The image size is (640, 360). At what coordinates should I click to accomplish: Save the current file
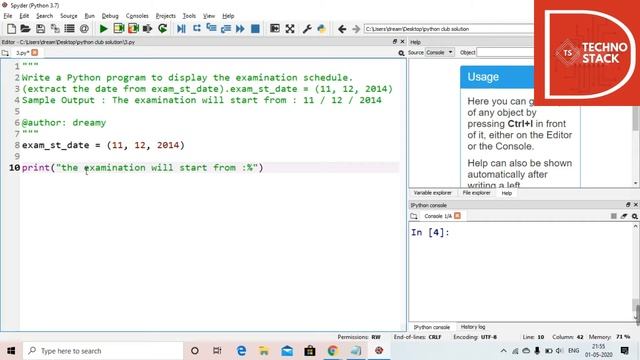click(40, 29)
